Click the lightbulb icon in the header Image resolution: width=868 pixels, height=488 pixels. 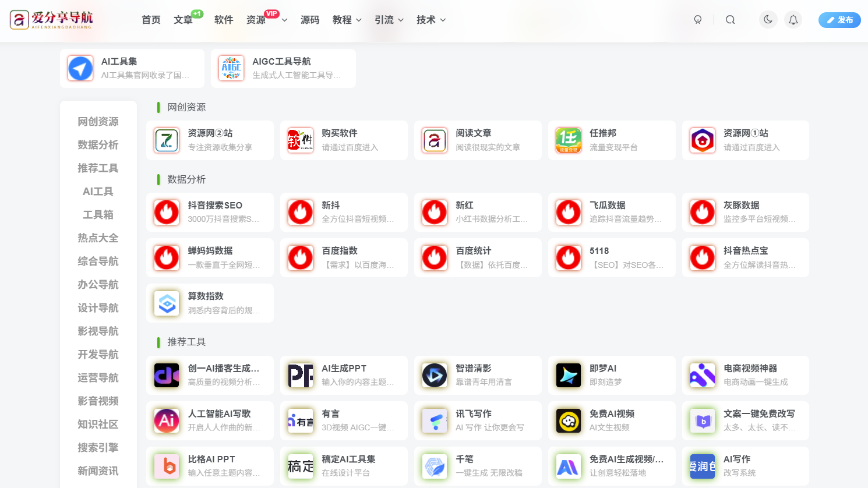click(x=698, y=20)
